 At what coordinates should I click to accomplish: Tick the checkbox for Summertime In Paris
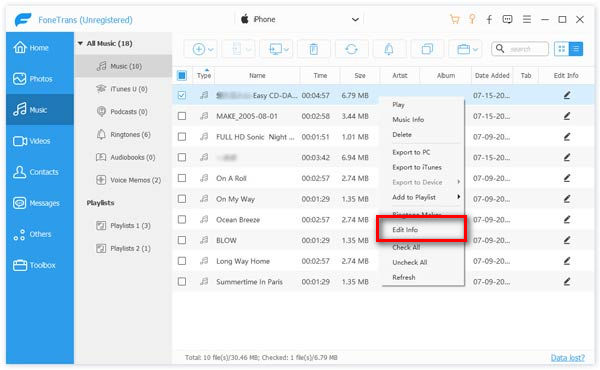click(x=182, y=282)
